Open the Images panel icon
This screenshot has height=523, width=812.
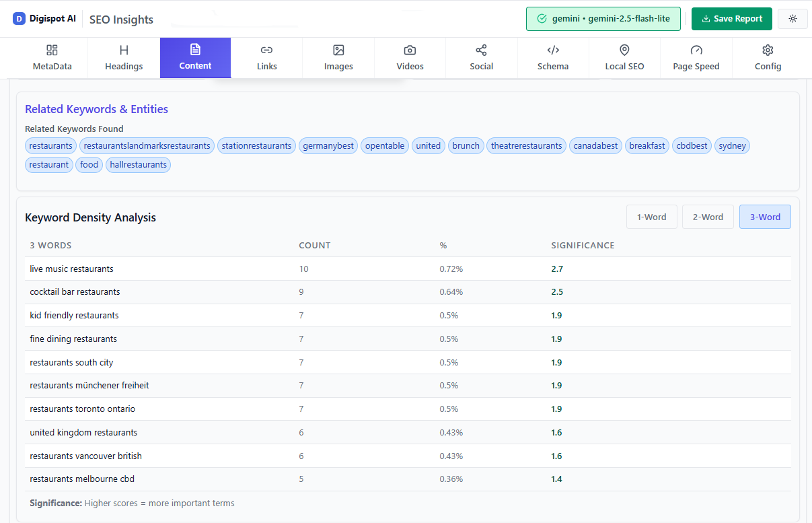coord(338,50)
